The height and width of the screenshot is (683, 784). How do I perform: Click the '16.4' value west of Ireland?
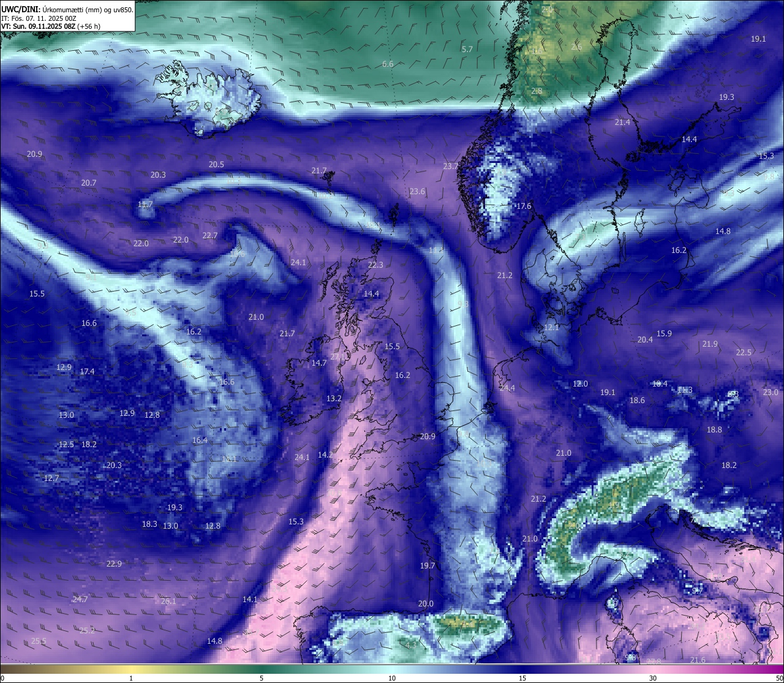[x=200, y=440]
